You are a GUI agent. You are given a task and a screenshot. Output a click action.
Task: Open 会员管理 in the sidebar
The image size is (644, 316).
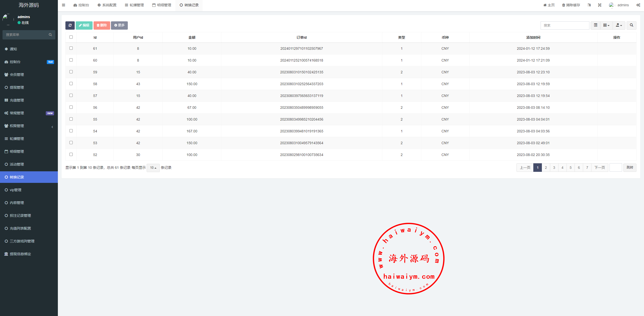pyautogui.click(x=17, y=75)
